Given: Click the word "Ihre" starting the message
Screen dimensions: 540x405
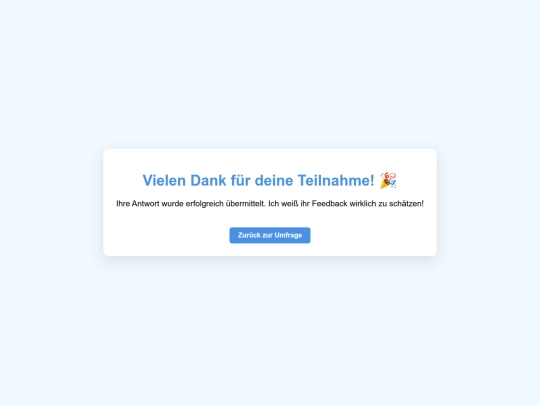Looking at the screenshot, I should click(123, 204).
